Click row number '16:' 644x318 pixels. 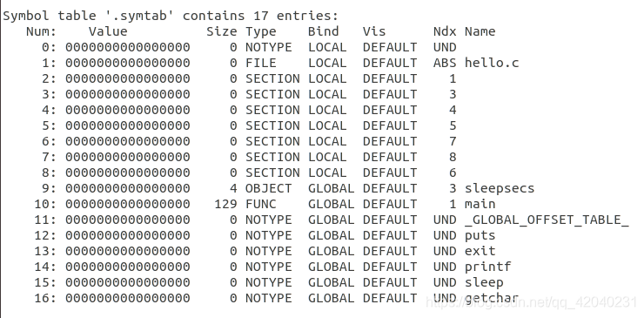45,298
